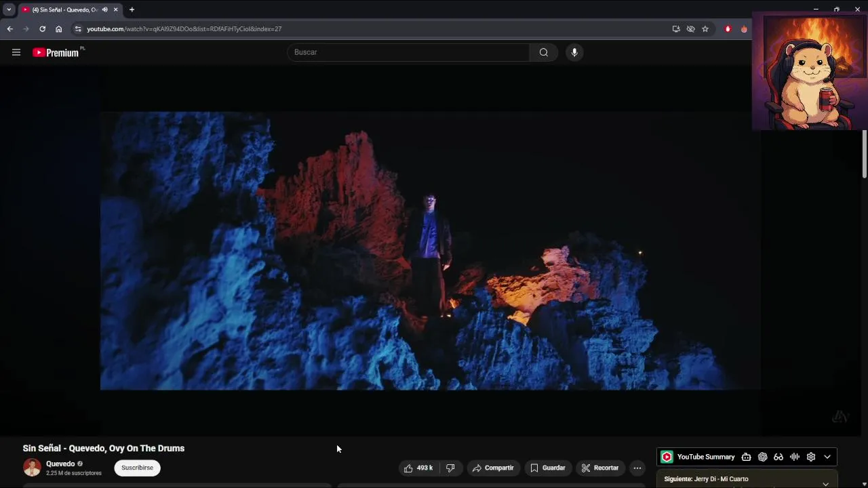This screenshot has width=868, height=488.
Task: Dislike the video with thumbs down
Action: [450, 468]
